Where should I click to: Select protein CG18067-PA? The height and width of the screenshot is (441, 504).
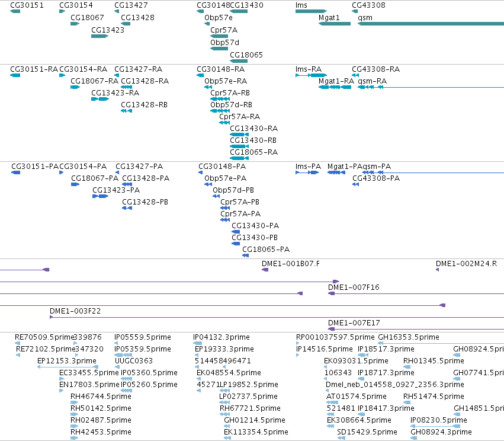pyautogui.click(x=75, y=184)
